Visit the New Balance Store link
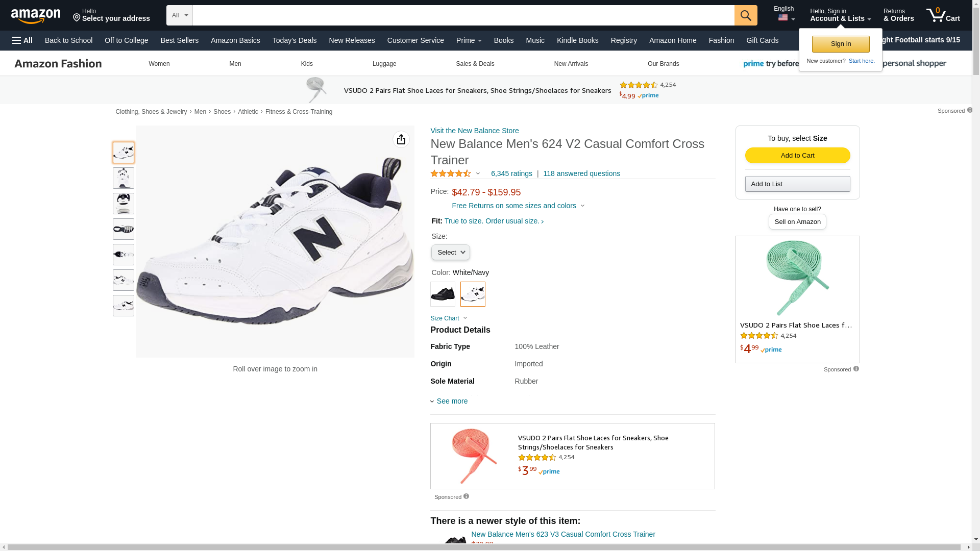Screen dimensions: 980x551 pyautogui.click(x=474, y=131)
